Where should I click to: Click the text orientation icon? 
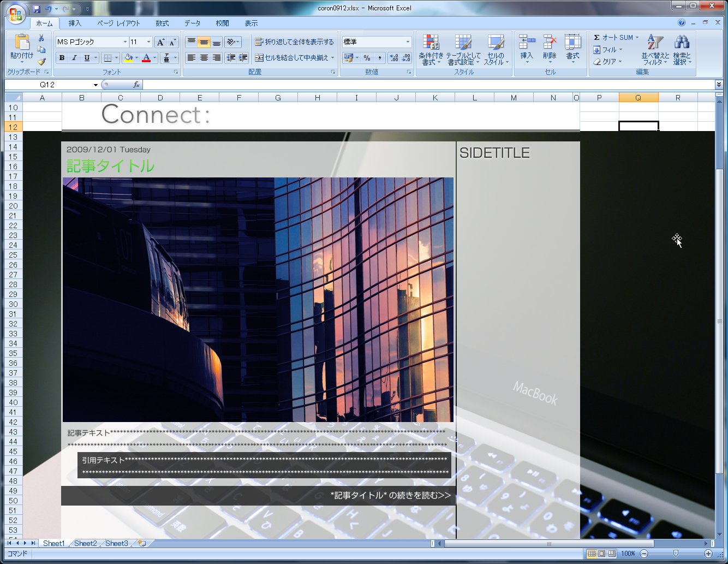pos(231,42)
